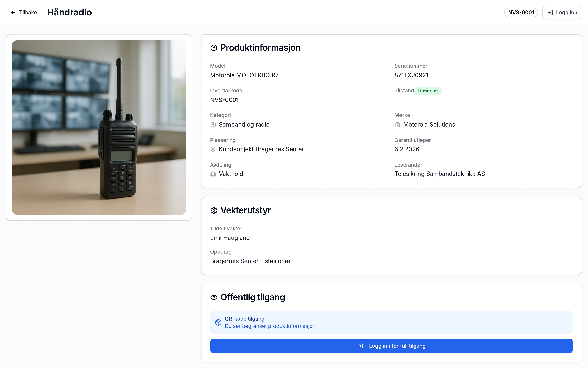Click the Håndradio page title
The height and width of the screenshot is (368, 588).
pyautogui.click(x=69, y=12)
